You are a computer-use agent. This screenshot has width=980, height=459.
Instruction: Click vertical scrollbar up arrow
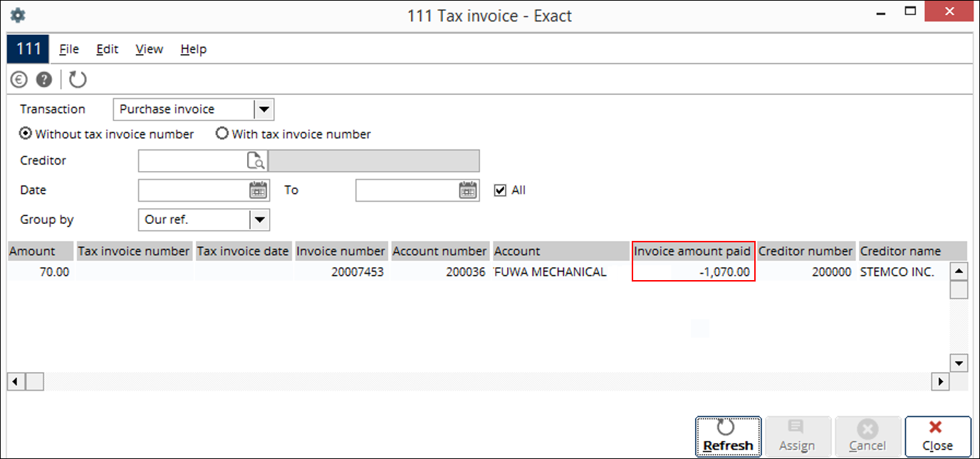click(959, 271)
